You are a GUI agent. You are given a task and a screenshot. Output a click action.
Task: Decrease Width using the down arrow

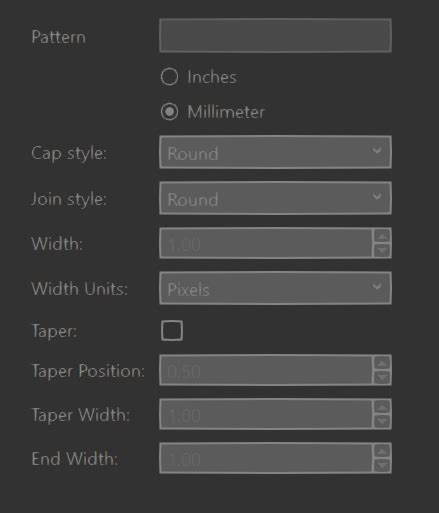(382, 250)
